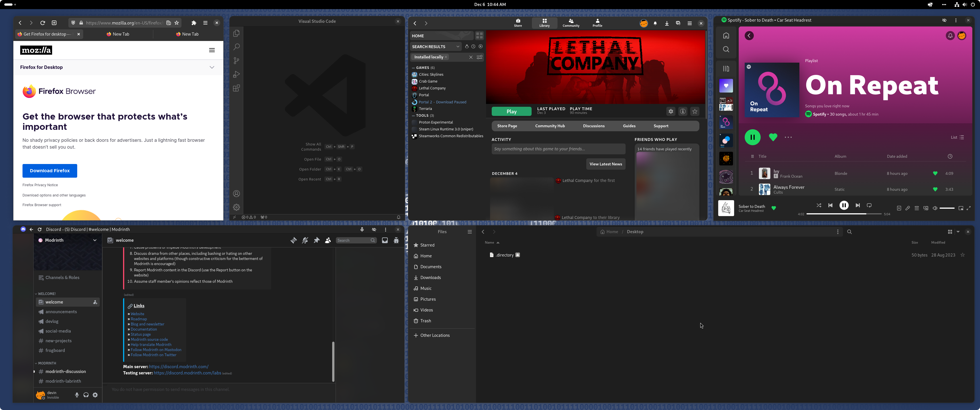
Task: Open VS Code Extensions panel
Action: click(236, 88)
